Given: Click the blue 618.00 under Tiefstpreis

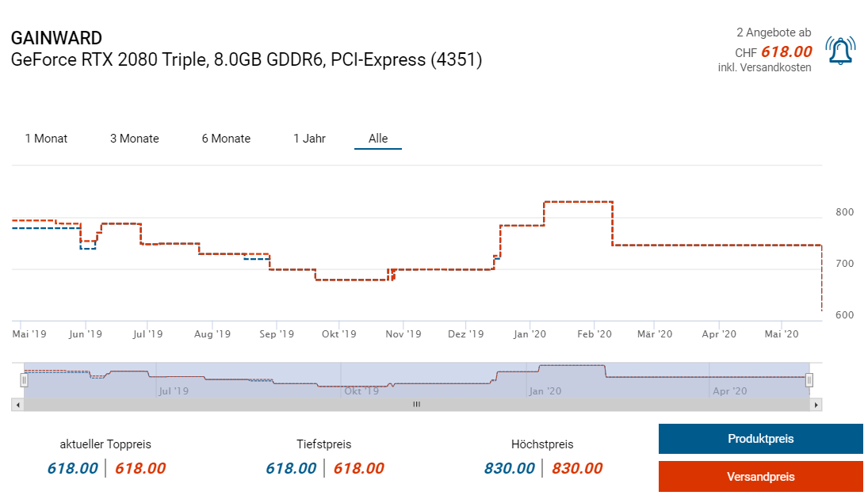Looking at the screenshot, I should 291,469.
